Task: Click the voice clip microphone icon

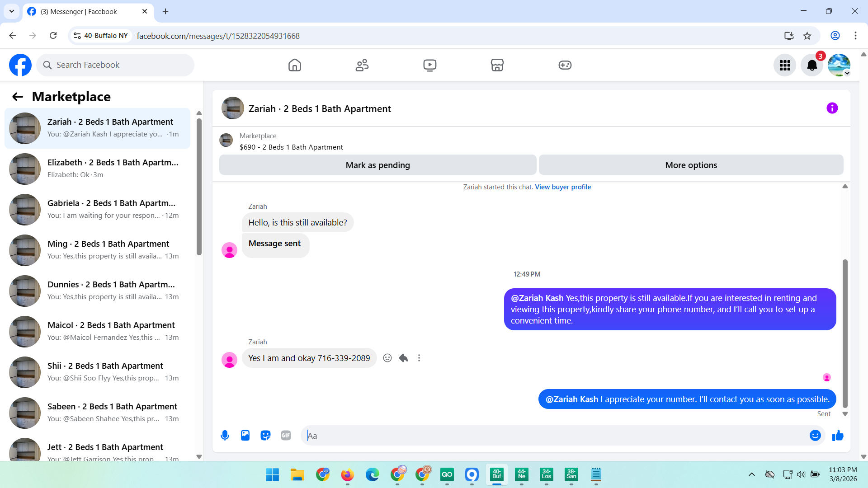Action: click(225, 435)
